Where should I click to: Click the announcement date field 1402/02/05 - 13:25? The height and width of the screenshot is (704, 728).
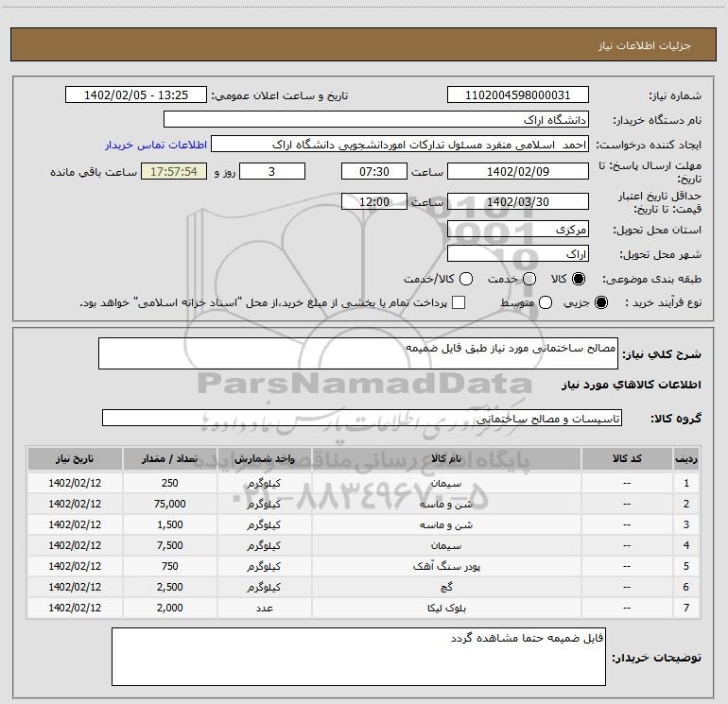pos(136,95)
